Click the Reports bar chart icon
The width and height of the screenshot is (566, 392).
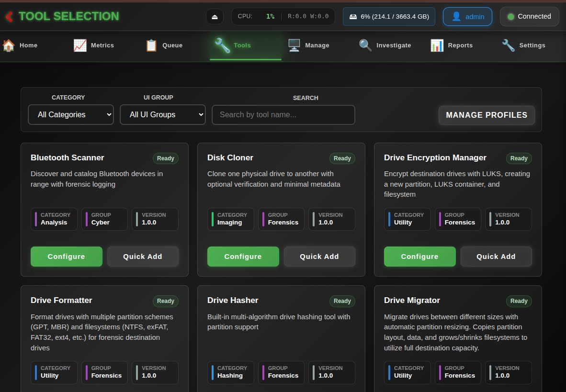pyautogui.click(x=437, y=45)
